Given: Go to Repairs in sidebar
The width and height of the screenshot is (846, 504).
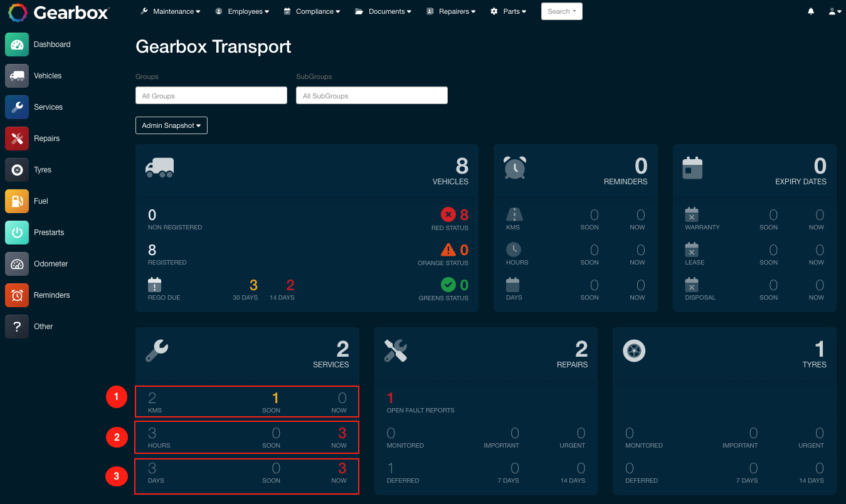Looking at the screenshot, I should (x=47, y=139).
